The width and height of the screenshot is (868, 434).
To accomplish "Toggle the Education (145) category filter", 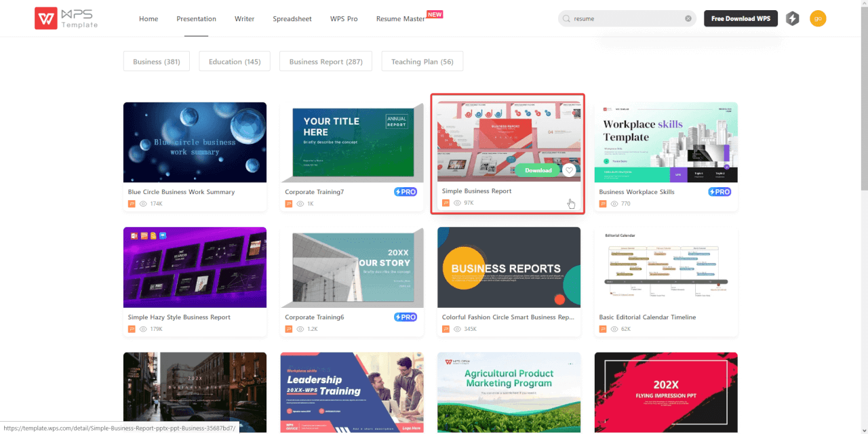I will coord(234,61).
